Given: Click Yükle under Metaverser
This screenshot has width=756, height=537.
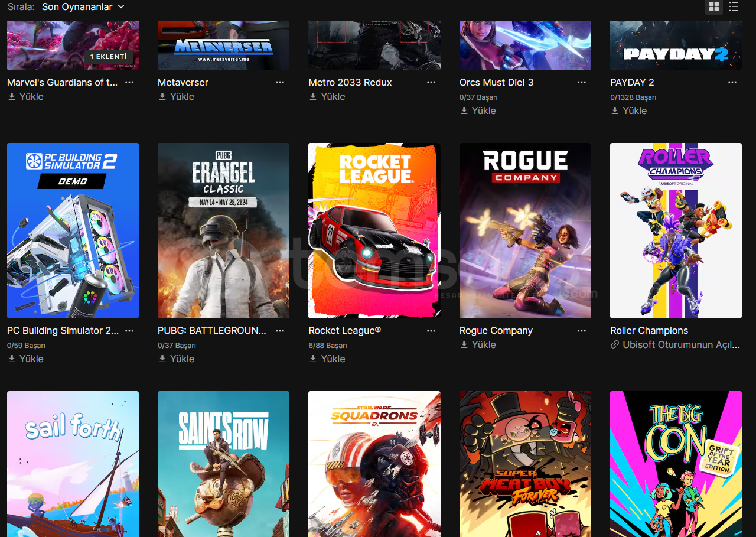Looking at the screenshot, I should pyautogui.click(x=177, y=96).
